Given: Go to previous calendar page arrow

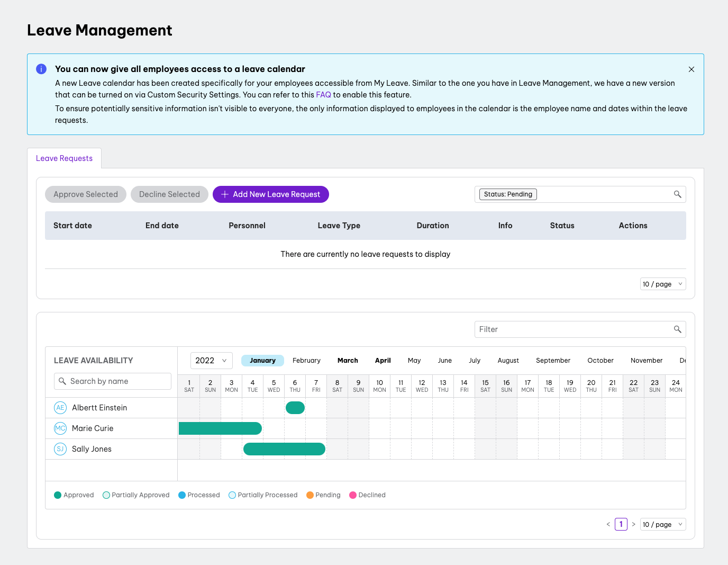Looking at the screenshot, I should [x=608, y=524].
